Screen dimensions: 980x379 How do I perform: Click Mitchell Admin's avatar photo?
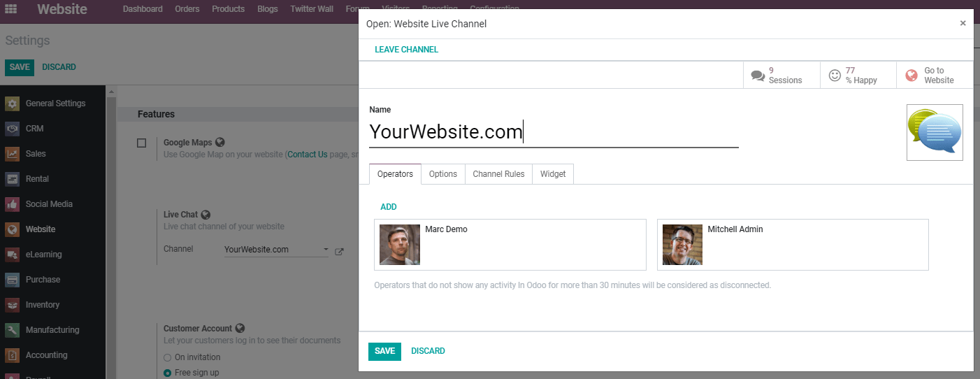(x=682, y=245)
